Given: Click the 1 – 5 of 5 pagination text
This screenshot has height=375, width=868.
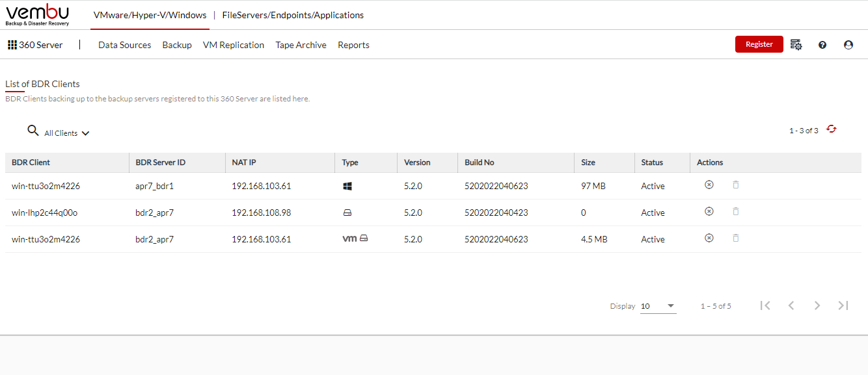Looking at the screenshot, I should [716, 306].
